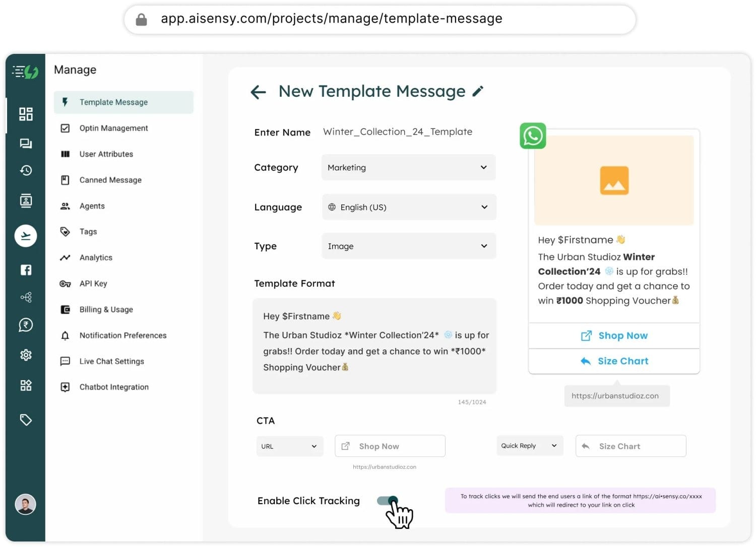Expand the Category dropdown showing Marketing

(x=409, y=167)
